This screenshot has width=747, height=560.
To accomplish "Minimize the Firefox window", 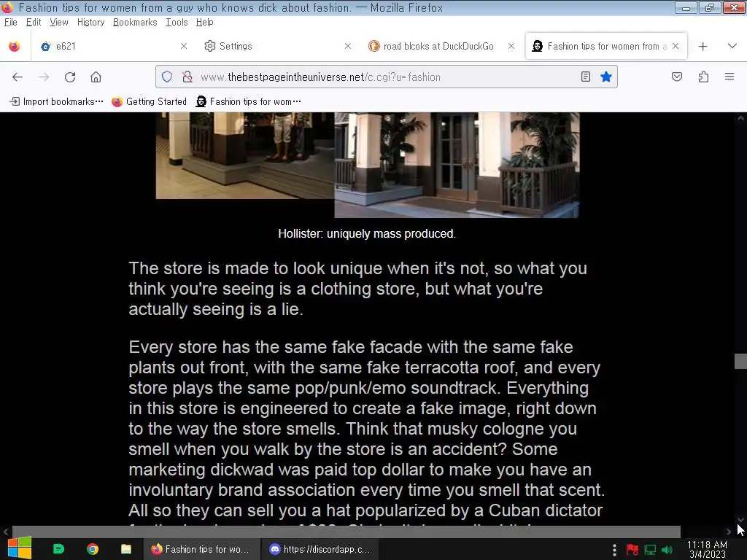I will tap(686, 7).
